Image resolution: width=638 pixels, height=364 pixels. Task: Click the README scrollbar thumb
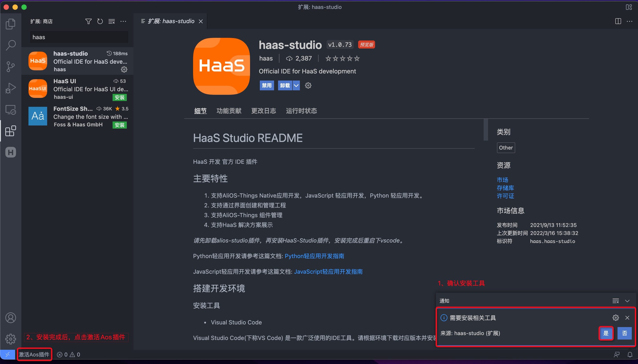pyautogui.click(x=486, y=130)
